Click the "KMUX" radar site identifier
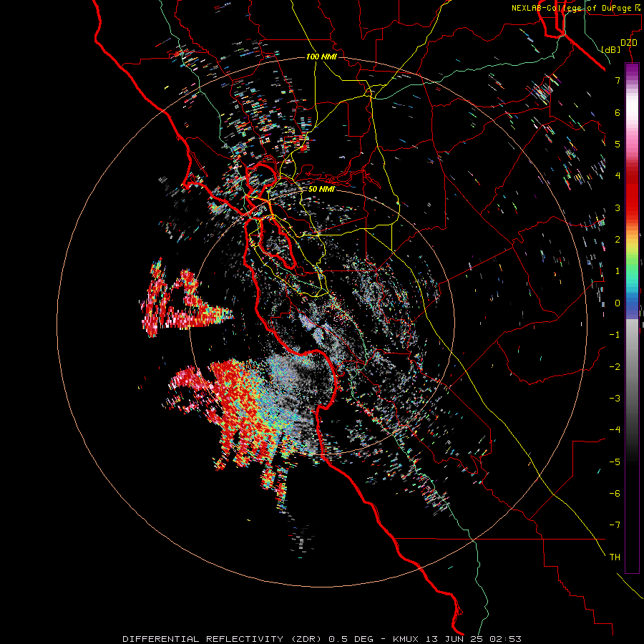Viewport: 644px width, 644px height. point(406,639)
